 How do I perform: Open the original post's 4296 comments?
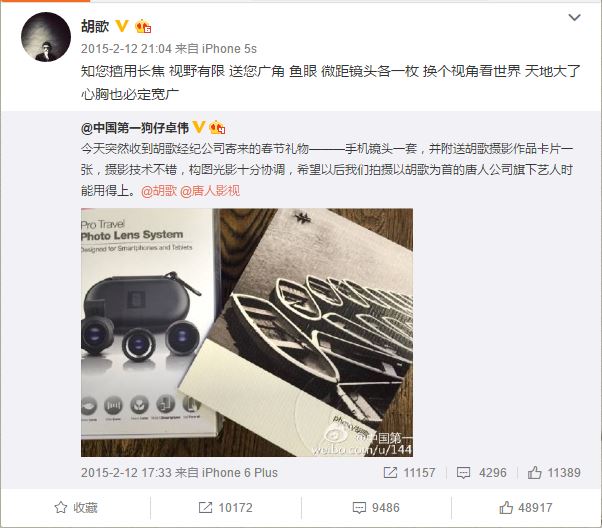(481, 472)
